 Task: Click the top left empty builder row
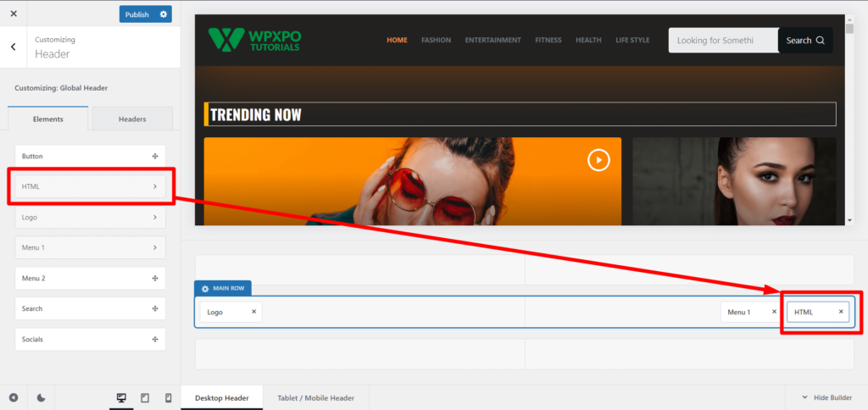(x=359, y=270)
